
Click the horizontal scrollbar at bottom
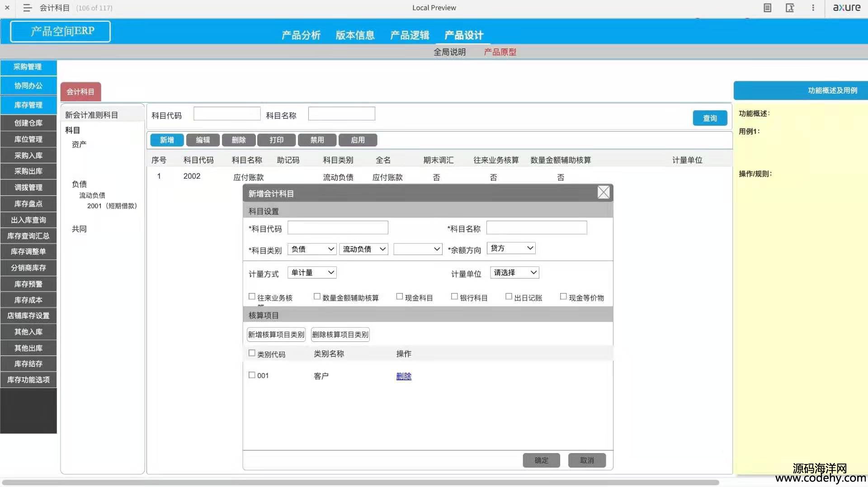tap(360, 482)
